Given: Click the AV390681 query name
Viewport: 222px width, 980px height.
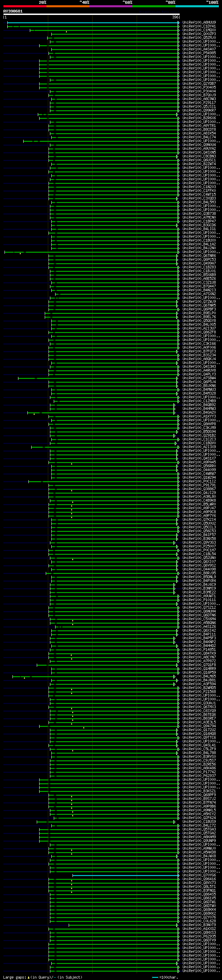Looking at the screenshot, I should pyautogui.click(x=13, y=11).
